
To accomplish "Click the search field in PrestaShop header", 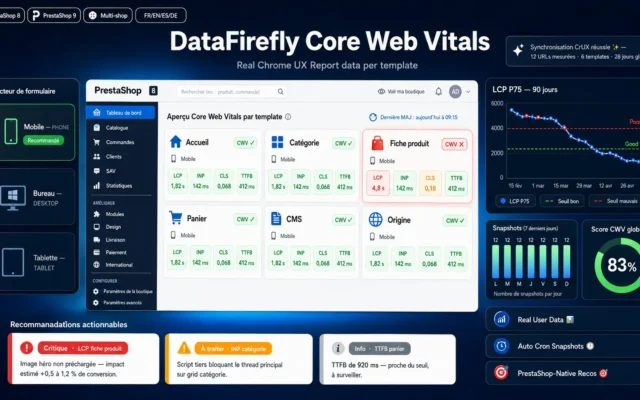I will [231, 92].
